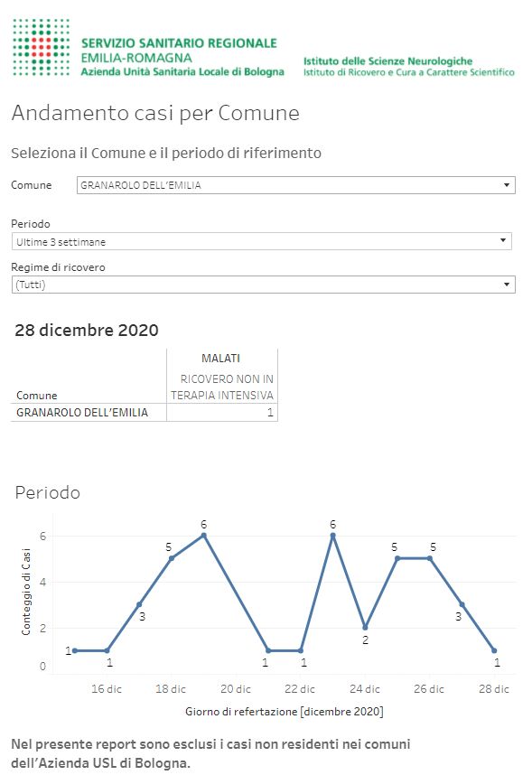Click the first data point with value 1
This screenshot has height=775, width=532.
point(75,650)
